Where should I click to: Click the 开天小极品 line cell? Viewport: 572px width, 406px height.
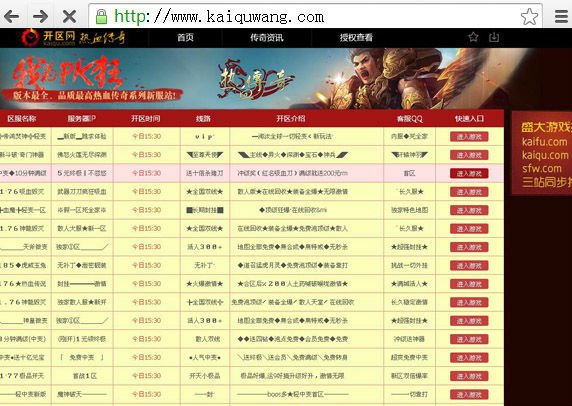[x=205, y=376]
